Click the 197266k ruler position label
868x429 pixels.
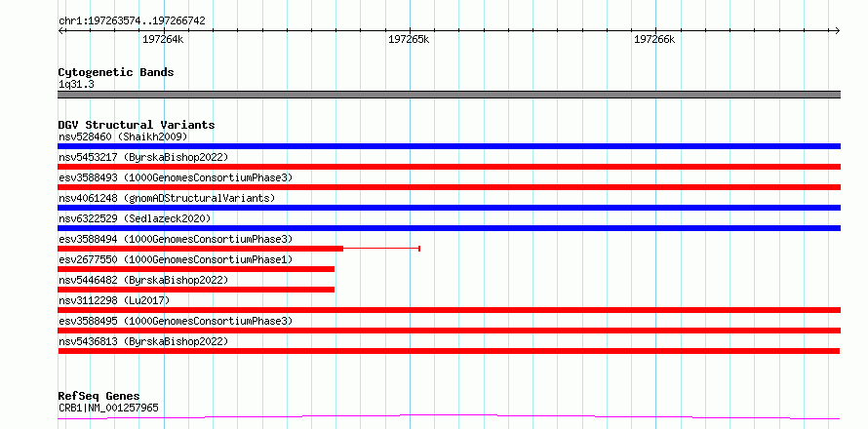(x=654, y=40)
